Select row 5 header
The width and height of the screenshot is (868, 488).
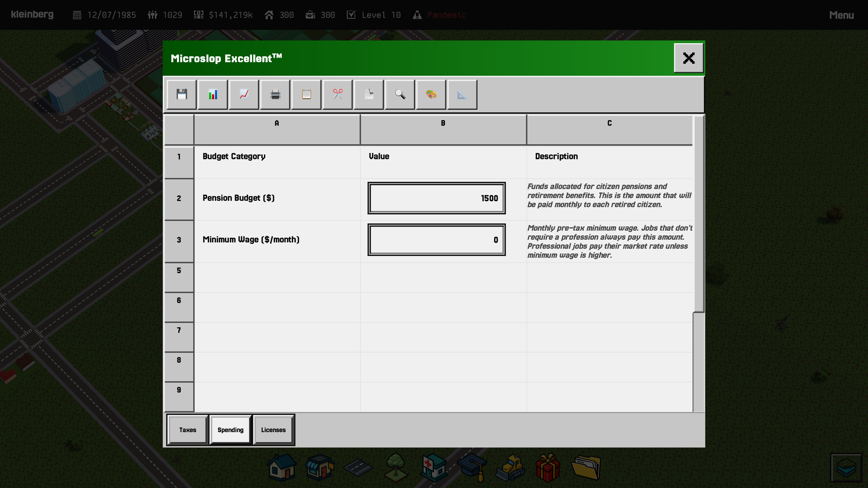tap(179, 277)
